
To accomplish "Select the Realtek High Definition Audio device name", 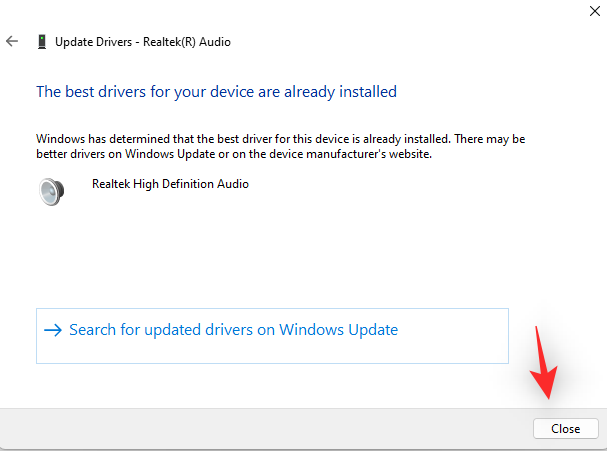I will (x=170, y=184).
